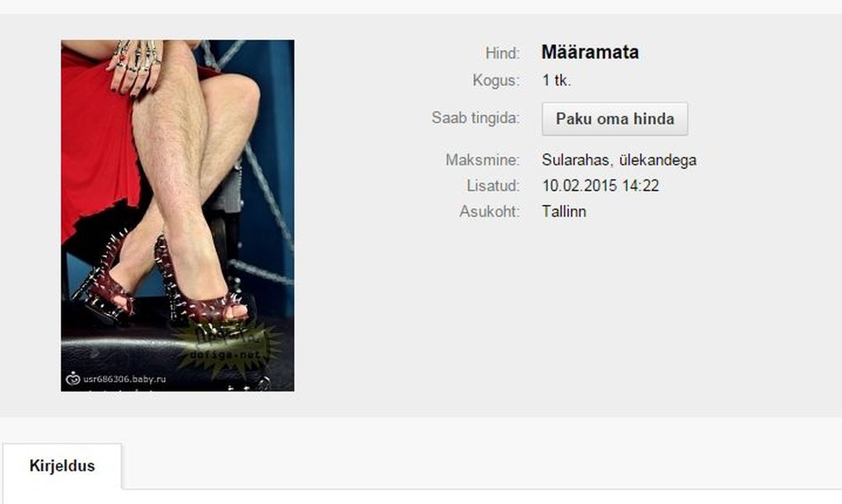The image size is (842, 504).
Task: Click the Tallinn location text
Action: pyautogui.click(x=564, y=211)
